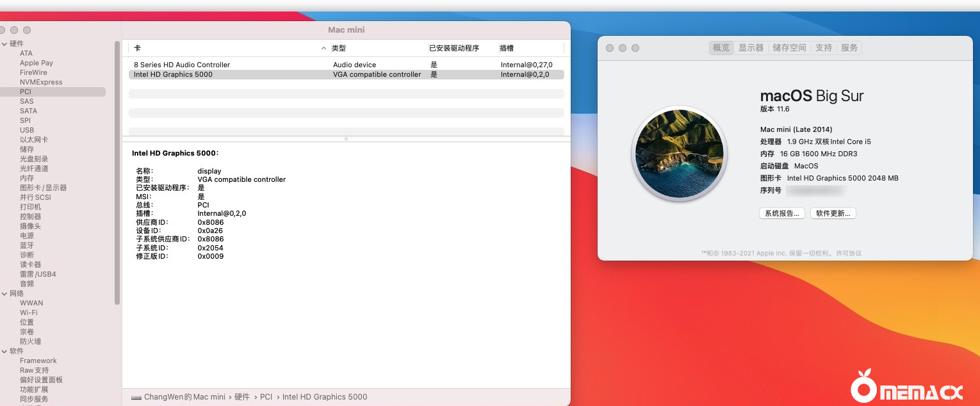Click the macOS Big Sur wallpaper icon
980x406 pixels.
click(x=679, y=154)
